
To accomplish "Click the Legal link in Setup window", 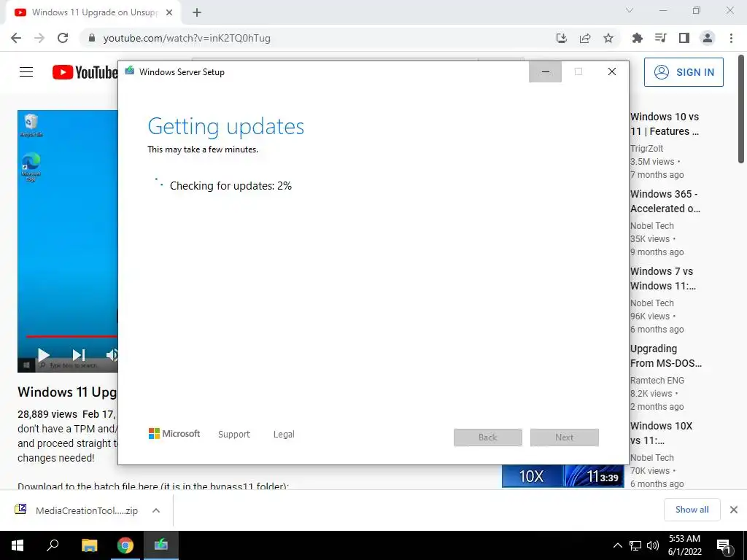I will click(284, 435).
